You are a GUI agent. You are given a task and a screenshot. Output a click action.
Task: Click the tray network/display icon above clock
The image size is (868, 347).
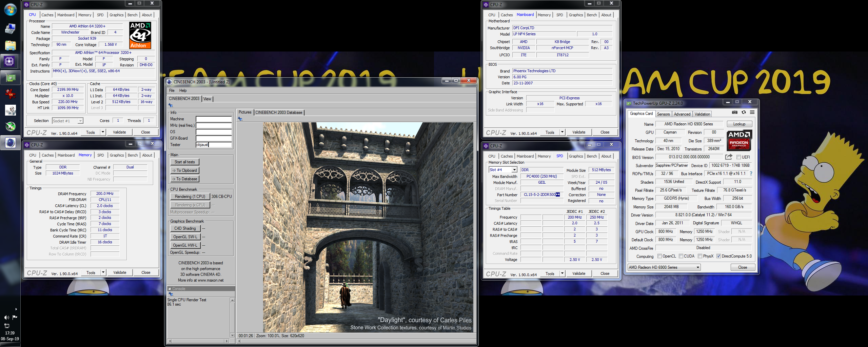tap(6, 326)
